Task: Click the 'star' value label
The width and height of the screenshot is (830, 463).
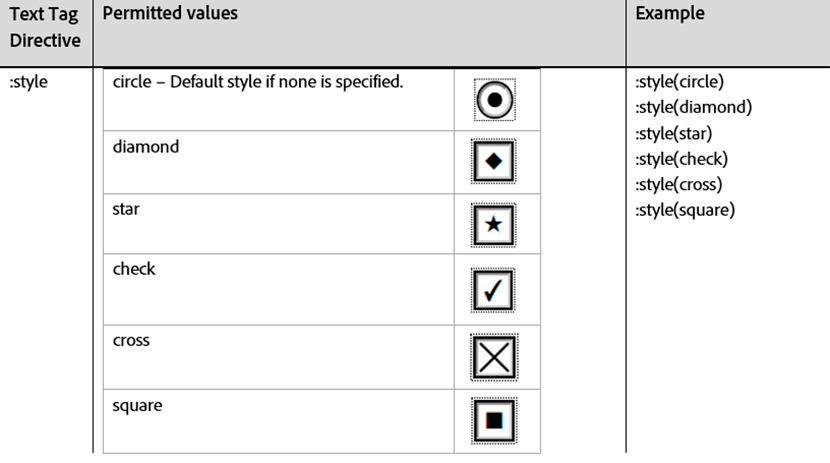Action: click(x=127, y=211)
